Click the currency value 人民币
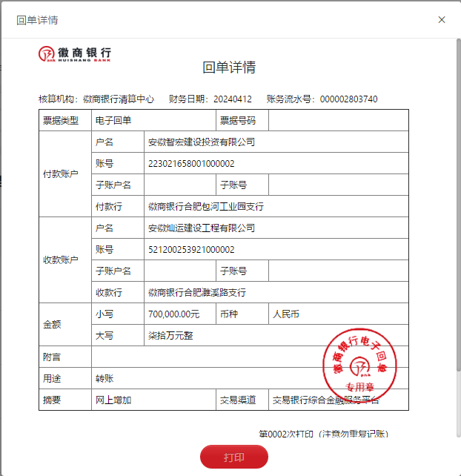 pyautogui.click(x=286, y=314)
